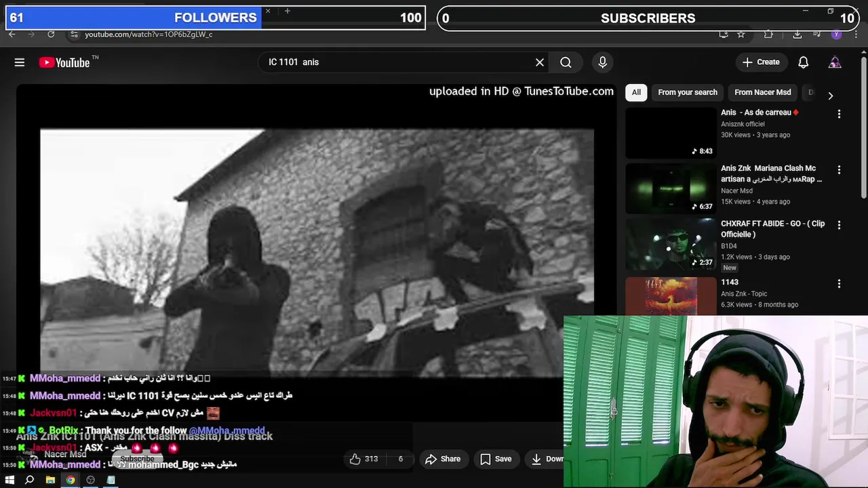
Task: Open the B1D4 channel link
Action: (x=729, y=246)
